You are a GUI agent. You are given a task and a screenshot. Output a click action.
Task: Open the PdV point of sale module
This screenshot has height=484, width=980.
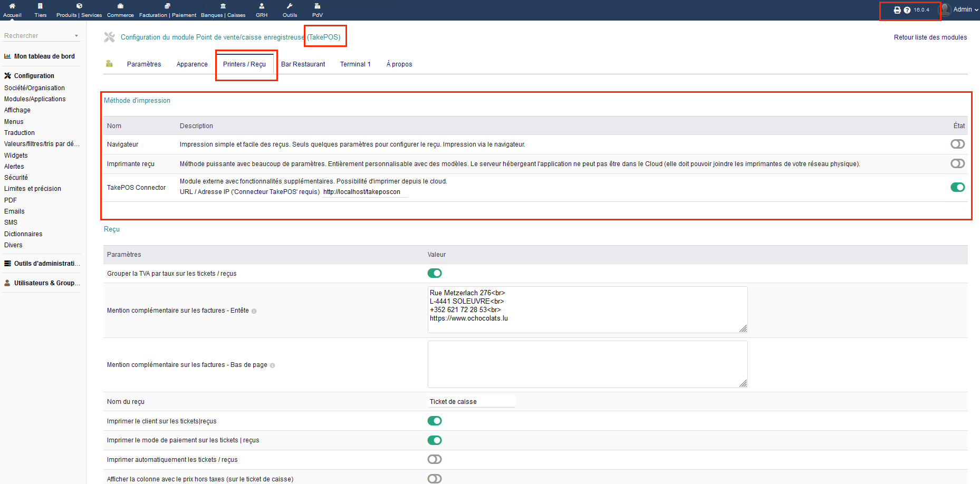[x=317, y=9]
